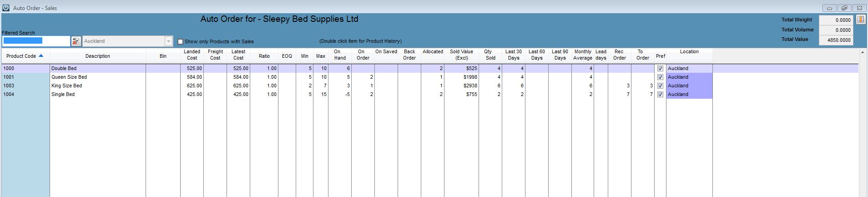Sort by Ratio column header
The height and width of the screenshot is (197, 868).
click(x=264, y=56)
